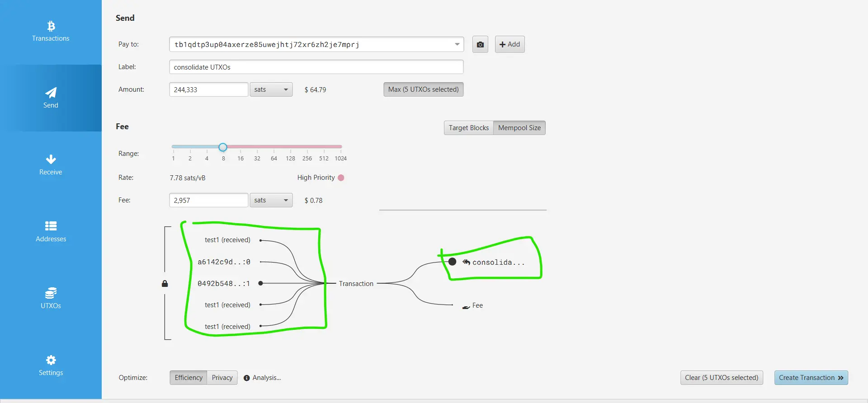Click the Label field with consolidate UTXOs
The image size is (868, 403).
tap(316, 67)
